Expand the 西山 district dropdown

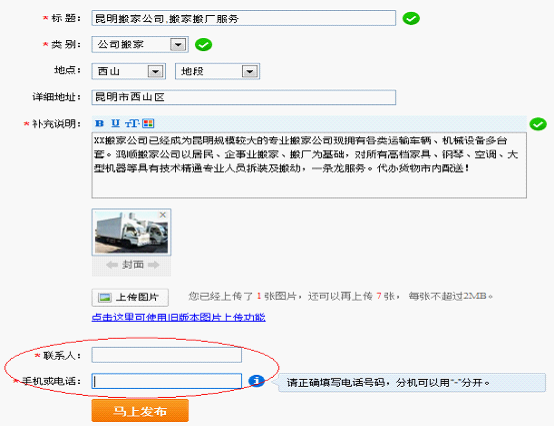[x=128, y=71]
